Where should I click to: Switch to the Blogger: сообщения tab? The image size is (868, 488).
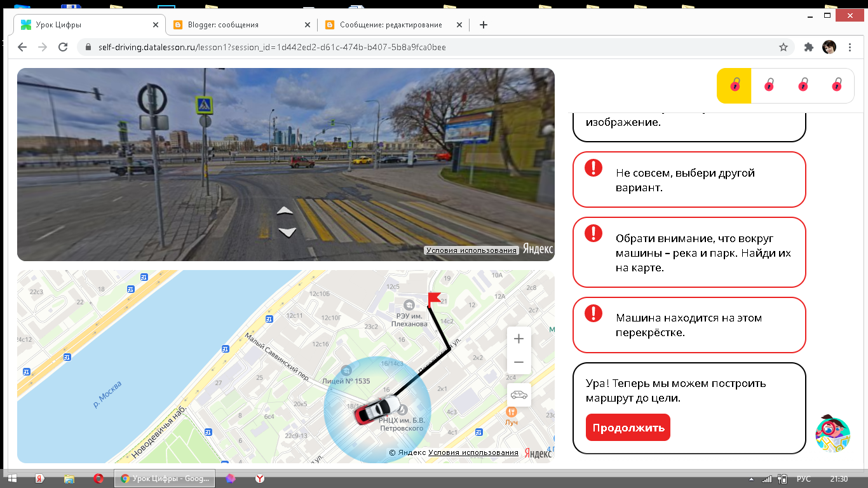[x=241, y=25]
